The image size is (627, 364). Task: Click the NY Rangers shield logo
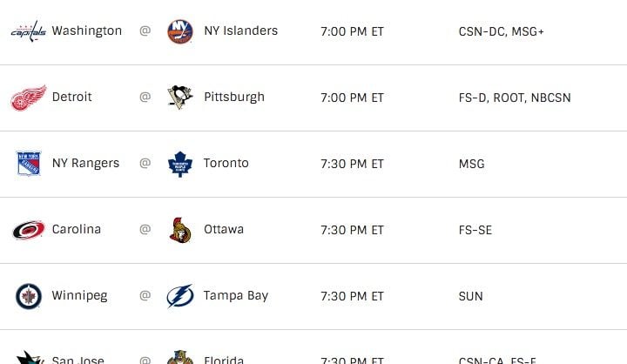click(29, 163)
